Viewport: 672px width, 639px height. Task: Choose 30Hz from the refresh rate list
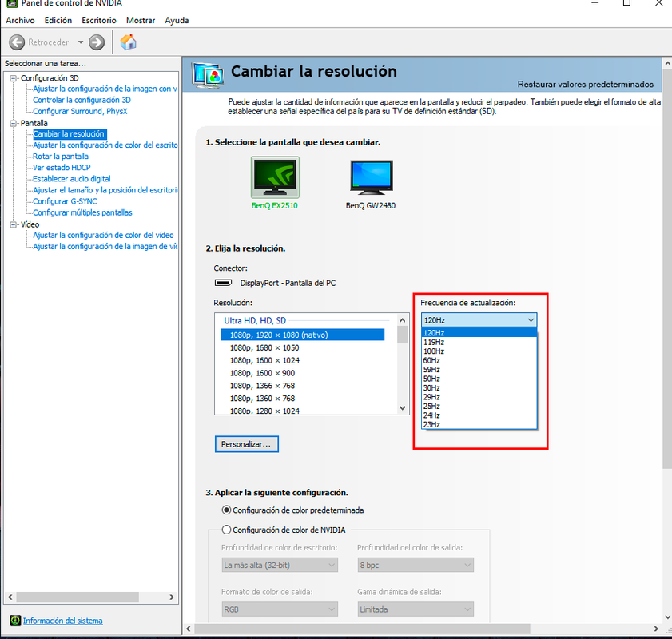[x=479, y=388]
